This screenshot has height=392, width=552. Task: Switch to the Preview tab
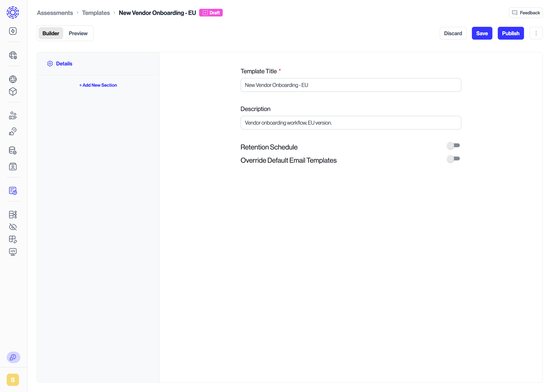point(78,33)
